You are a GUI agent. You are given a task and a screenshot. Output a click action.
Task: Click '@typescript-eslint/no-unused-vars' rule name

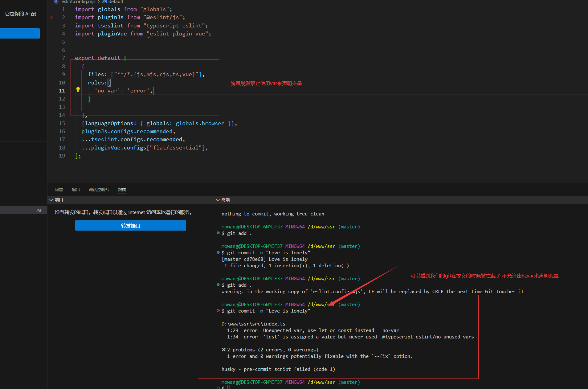(428, 337)
